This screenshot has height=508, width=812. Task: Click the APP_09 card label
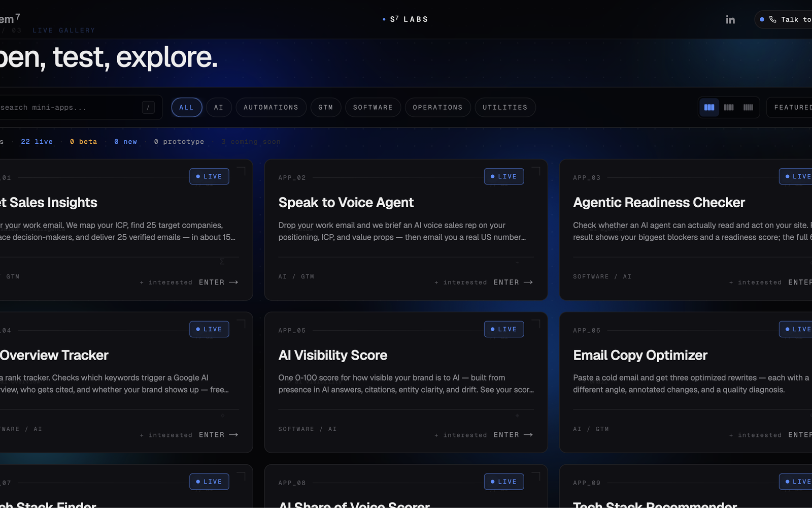(x=587, y=483)
